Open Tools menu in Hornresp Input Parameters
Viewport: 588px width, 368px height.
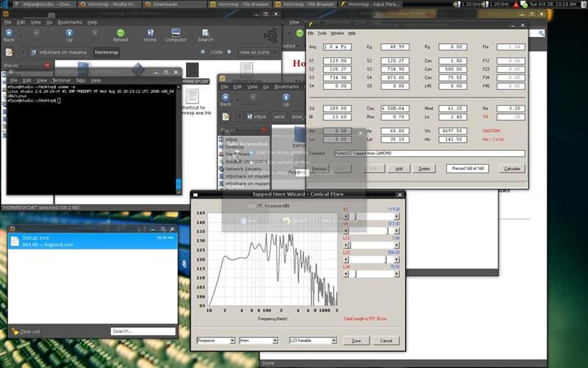[x=322, y=33]
